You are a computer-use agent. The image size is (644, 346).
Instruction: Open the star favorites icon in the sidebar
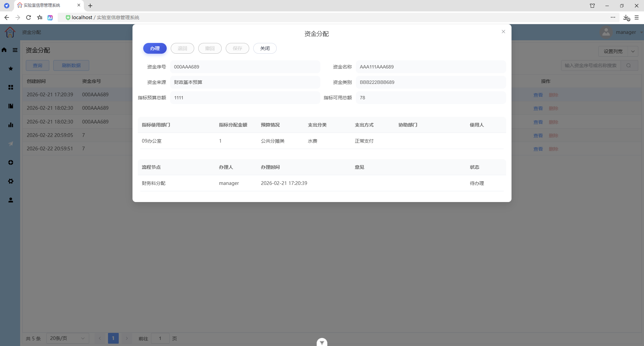point(11,68)
